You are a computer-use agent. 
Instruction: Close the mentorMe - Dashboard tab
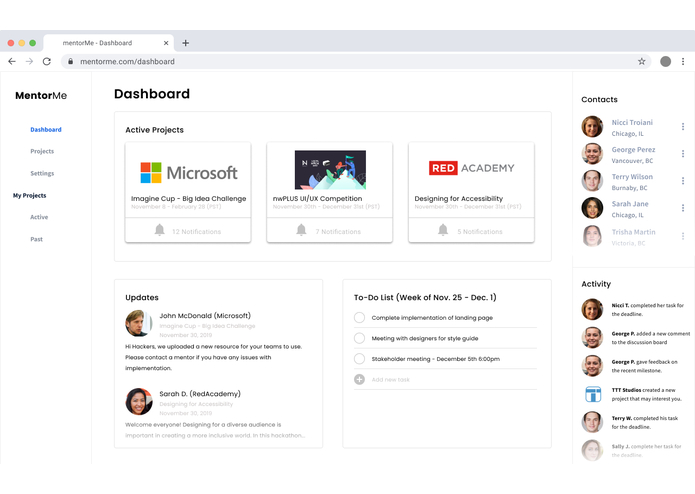click(x=166, y=43)
